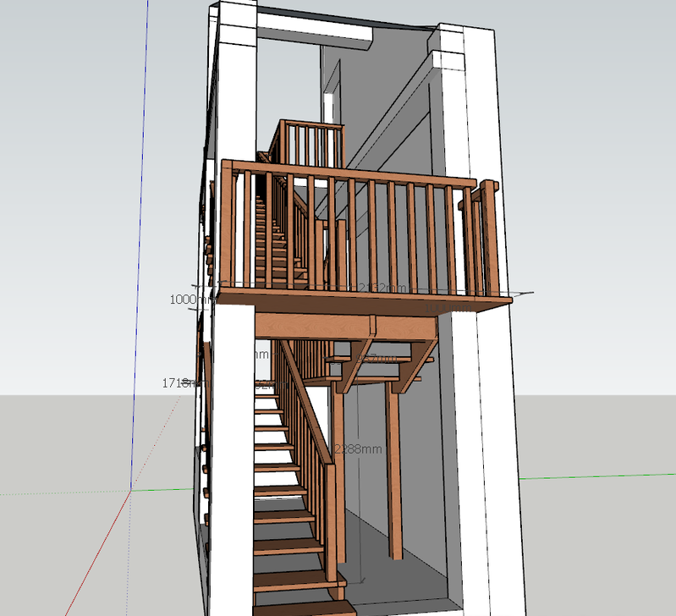This screenshot has width=676, height=616.
Task: Select the 2288mm vertical dimension text
Action: tap(359, 449)
